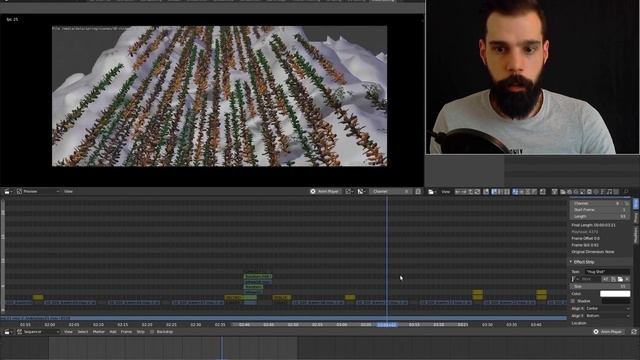Image resolution: width=640 pixels, height=360 pixels.
Task: Open the font datablock browse dropdown
Action: tap(575, 279)
